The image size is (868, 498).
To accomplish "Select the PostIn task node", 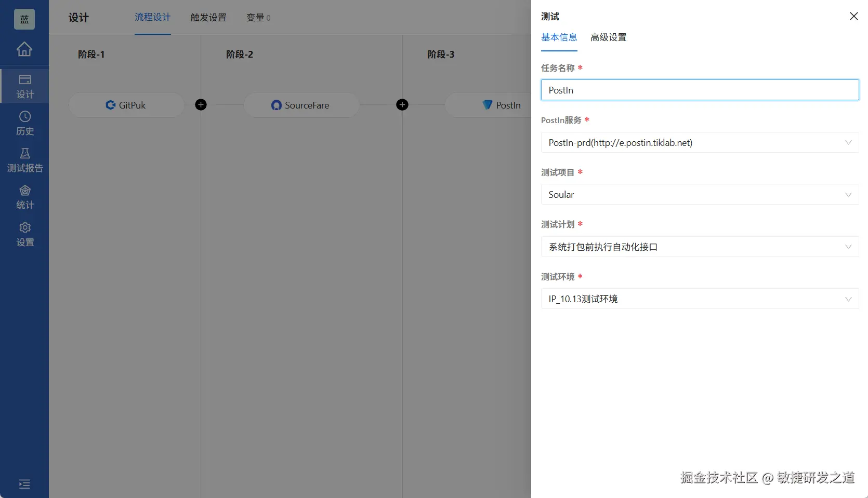I will [x=489, y=105].
